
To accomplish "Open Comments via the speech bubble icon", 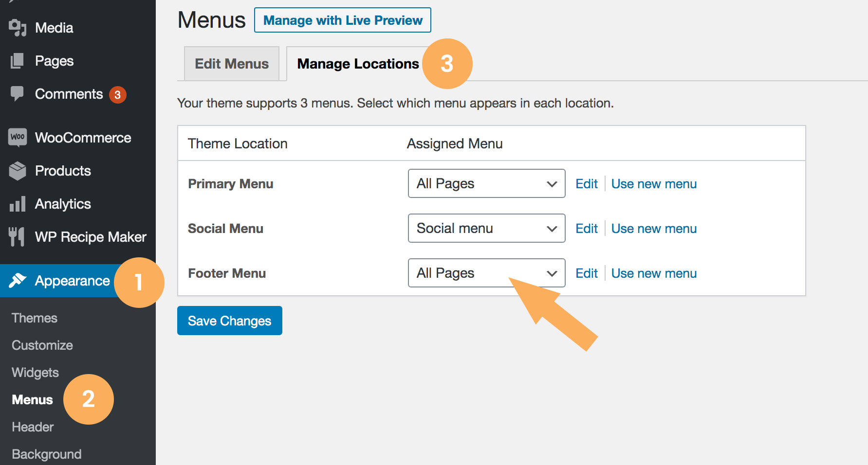I will pos(18,94).
